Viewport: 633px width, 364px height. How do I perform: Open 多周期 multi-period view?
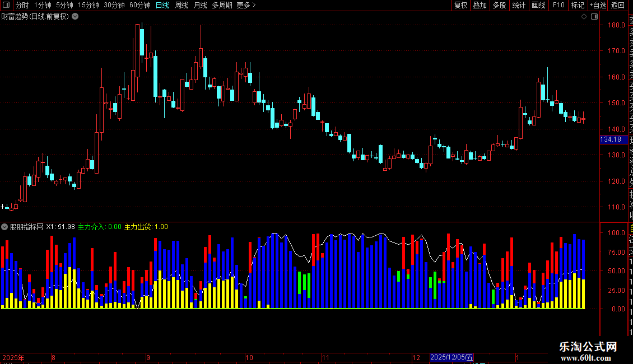[222, 5]
